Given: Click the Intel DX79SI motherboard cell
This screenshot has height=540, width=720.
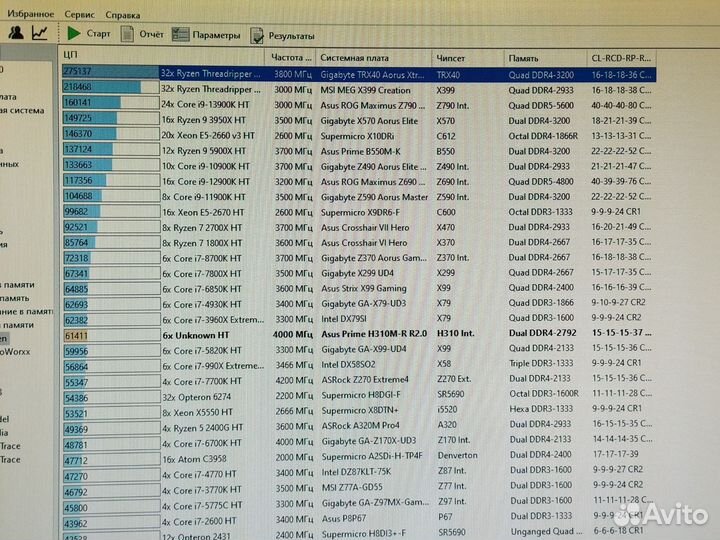Looking at the screenshot, I should [x=344, y=319].
